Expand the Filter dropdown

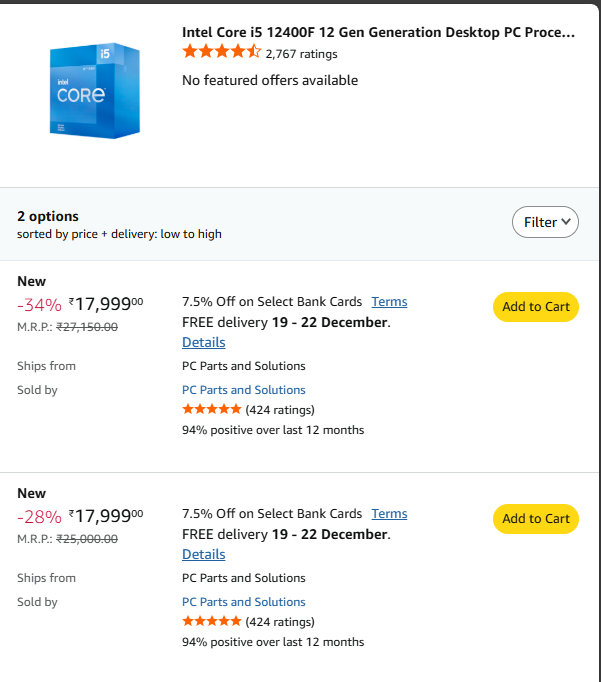545,222
